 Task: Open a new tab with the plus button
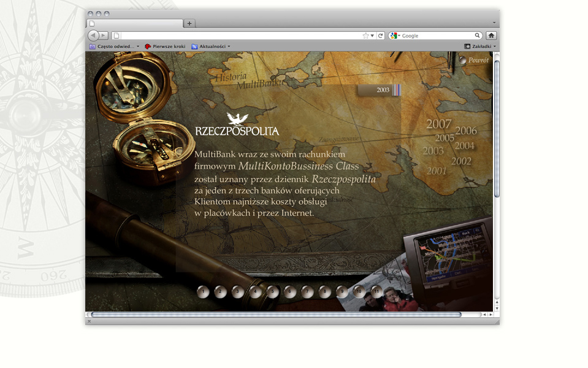[189, 23]
